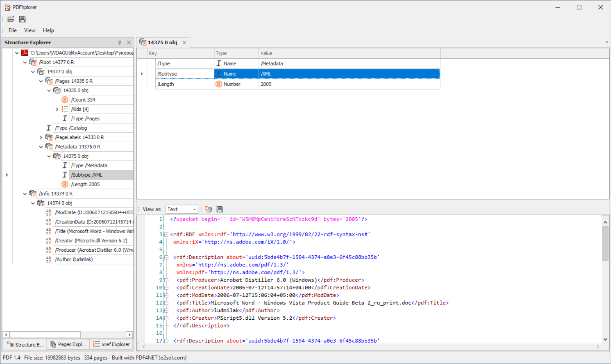611x364 pixels.
Task: Collapse XML fold at line 6
Action: 166,257
